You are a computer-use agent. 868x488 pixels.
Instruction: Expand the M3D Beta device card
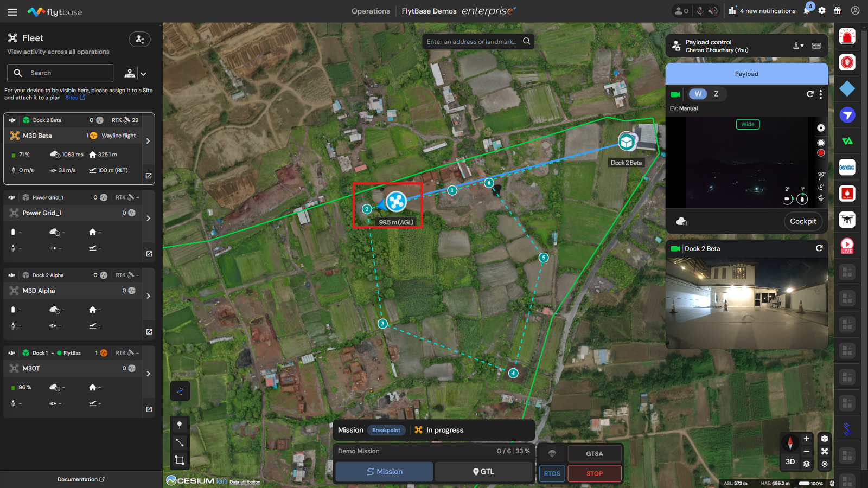coord(149,141)
